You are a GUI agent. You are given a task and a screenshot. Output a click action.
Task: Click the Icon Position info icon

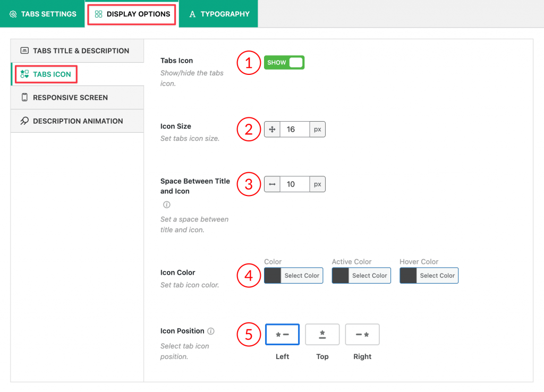pyautogui.click(x=210, y=331)
